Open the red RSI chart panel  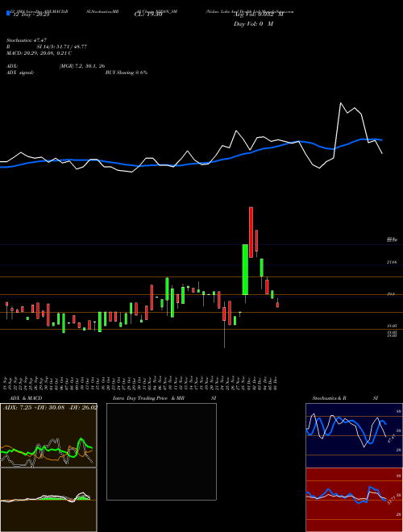point(354,500)
